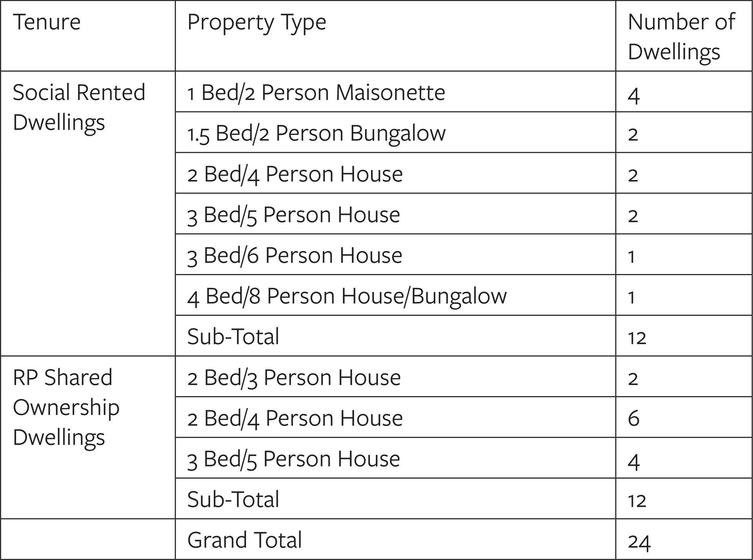Click the Grand Total label
Screen dimensions: 753x560
[x=244, y=539]
